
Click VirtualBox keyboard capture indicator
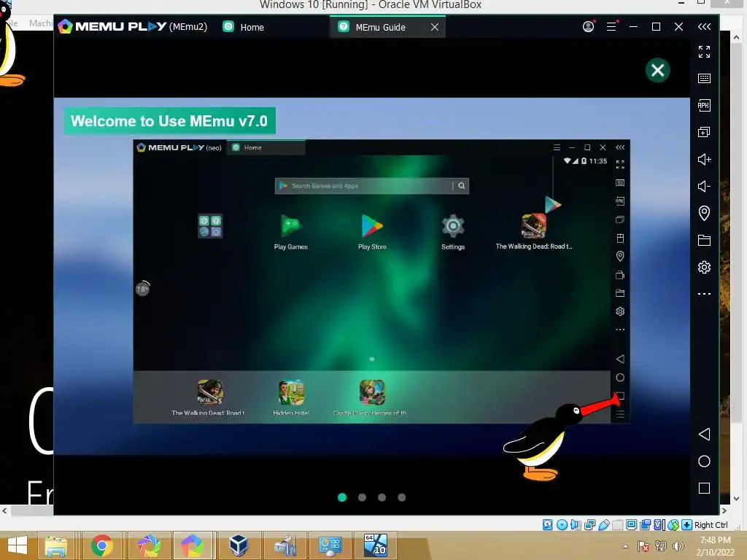[x=687, y=525]
